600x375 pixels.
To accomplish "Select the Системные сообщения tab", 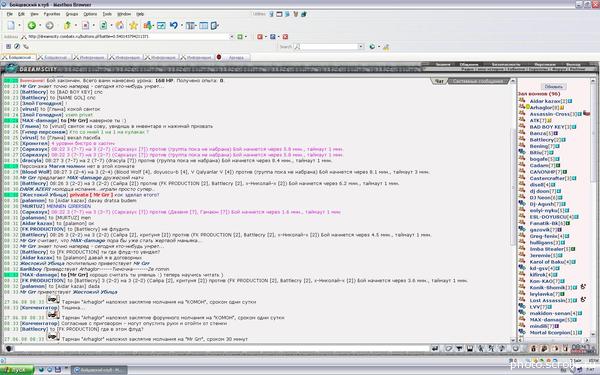I will [x=479, y=81].
